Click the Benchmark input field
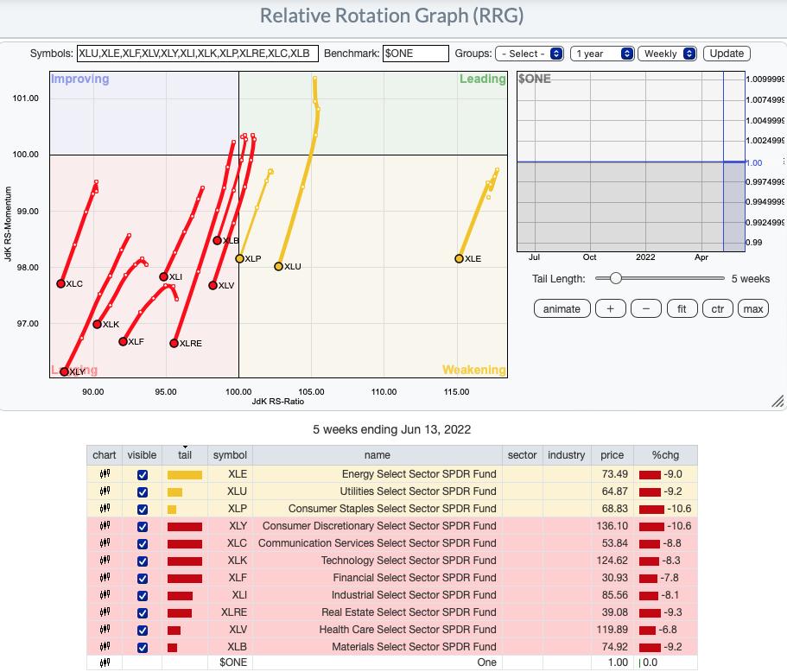This screenshot has height=672, width=787. 416,54
